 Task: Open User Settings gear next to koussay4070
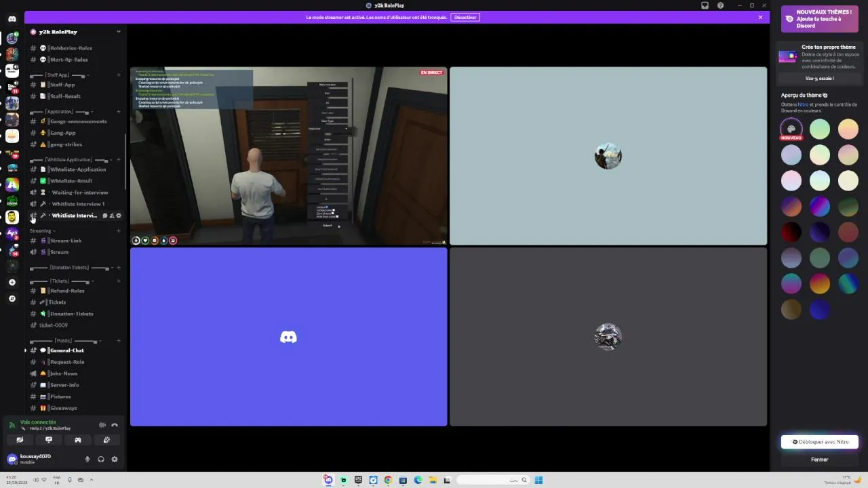(115, 459)
